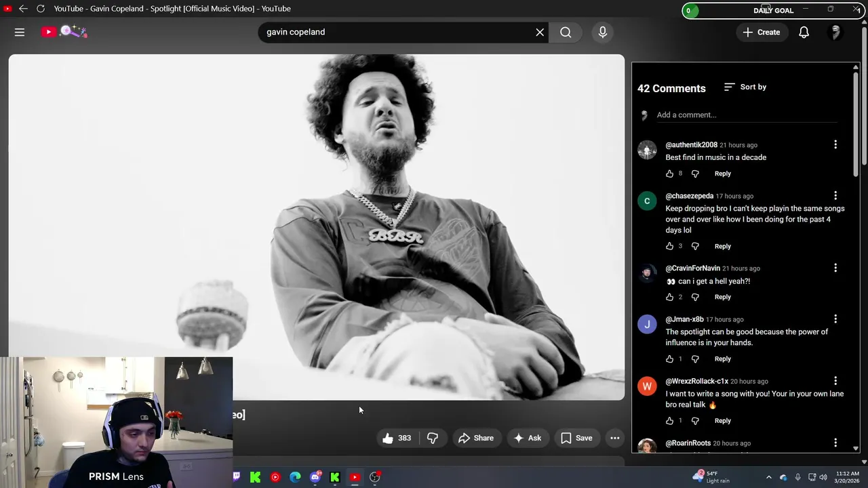The width and height of the screenshot is (868, 488).
Task: Click the music video player area
Action: click(317, 227)
